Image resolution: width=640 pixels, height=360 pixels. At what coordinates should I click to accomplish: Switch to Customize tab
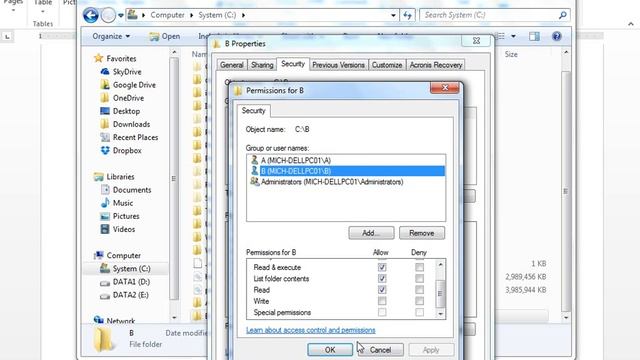tap(387, 65)
